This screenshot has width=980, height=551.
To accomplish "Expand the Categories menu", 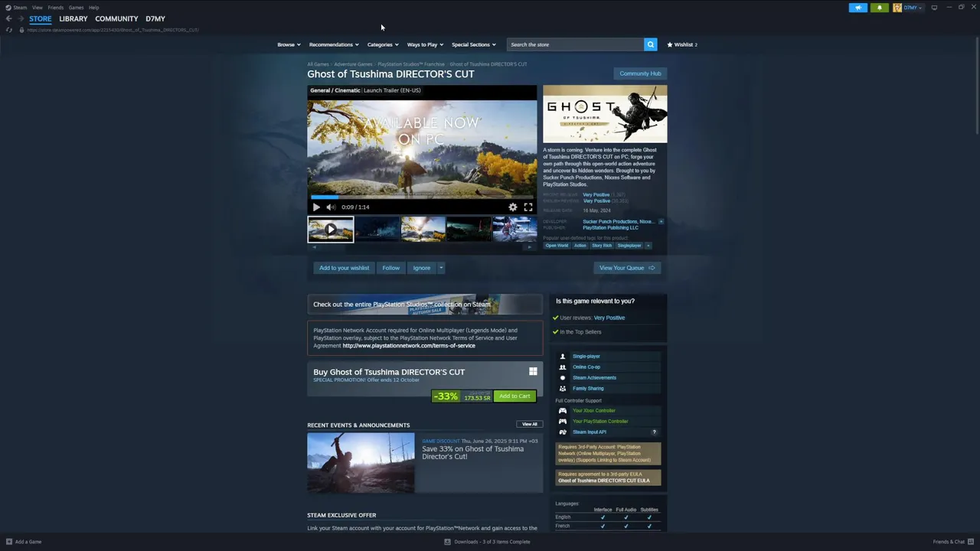I will tap(383, 44).
